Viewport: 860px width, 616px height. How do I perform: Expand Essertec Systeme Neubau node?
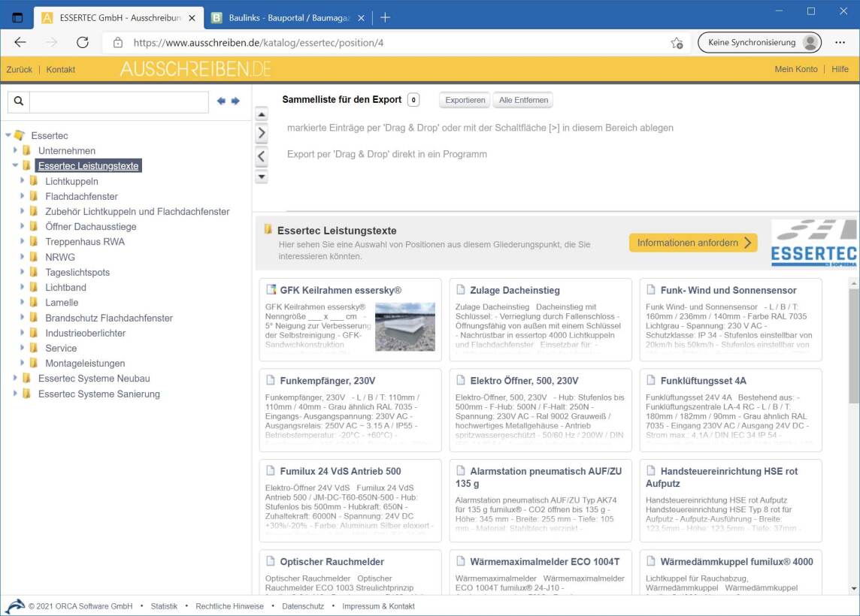pyautogui.click(x=15, y=378)
